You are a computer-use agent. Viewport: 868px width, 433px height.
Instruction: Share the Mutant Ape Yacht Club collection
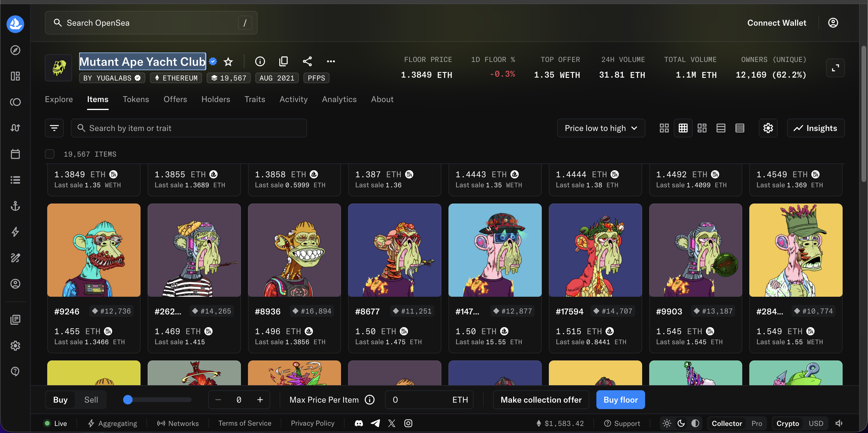coord(307,61)
